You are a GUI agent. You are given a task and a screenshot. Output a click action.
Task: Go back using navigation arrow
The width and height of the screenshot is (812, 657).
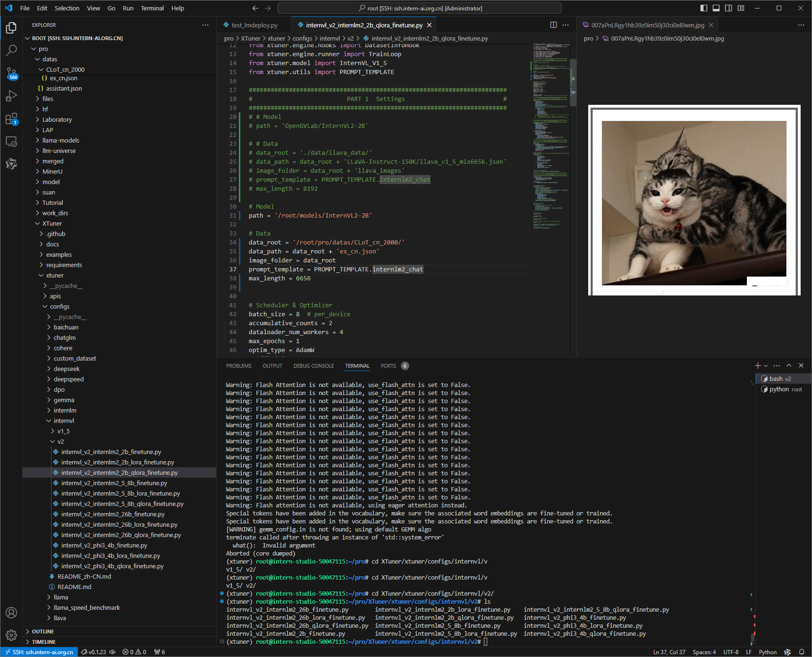[255, 8]
